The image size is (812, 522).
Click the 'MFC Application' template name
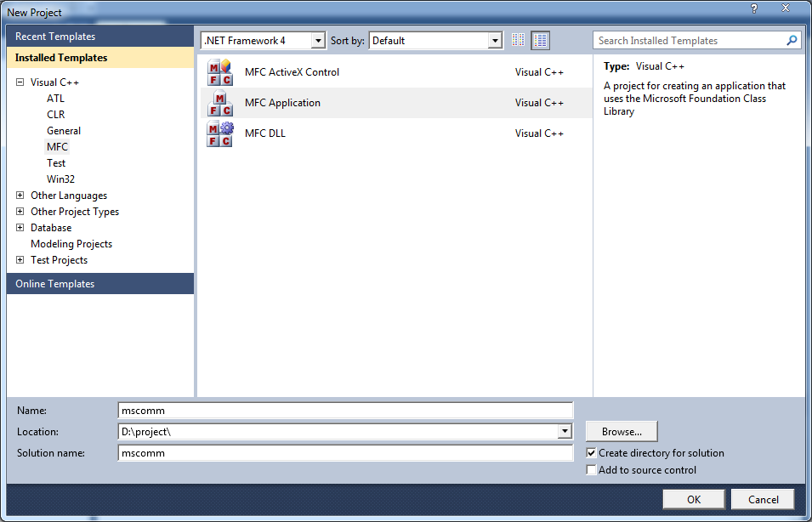coord(283,103)
